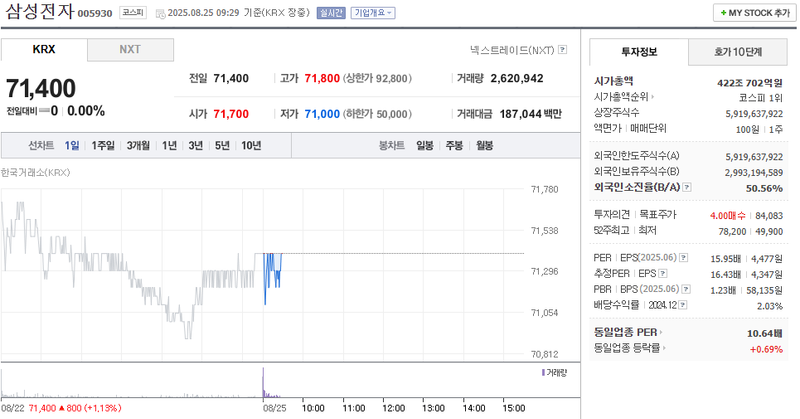Click the MY STOCK 추가 button

755,13
